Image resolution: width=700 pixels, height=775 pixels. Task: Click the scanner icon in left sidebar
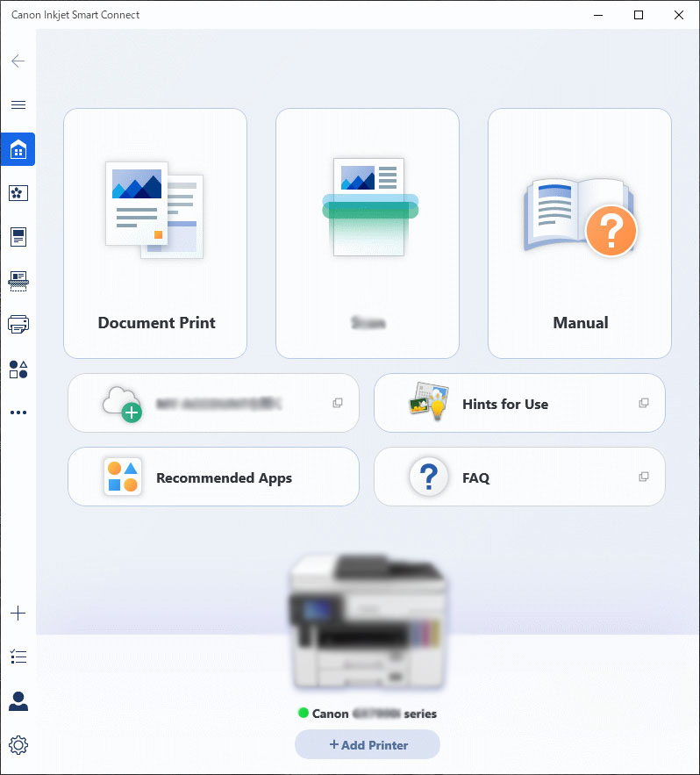point(18,281)
